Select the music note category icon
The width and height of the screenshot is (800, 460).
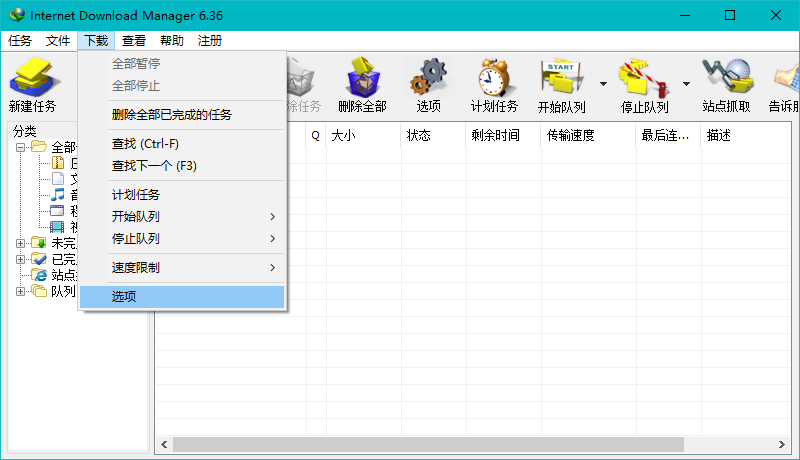(58, 194)
